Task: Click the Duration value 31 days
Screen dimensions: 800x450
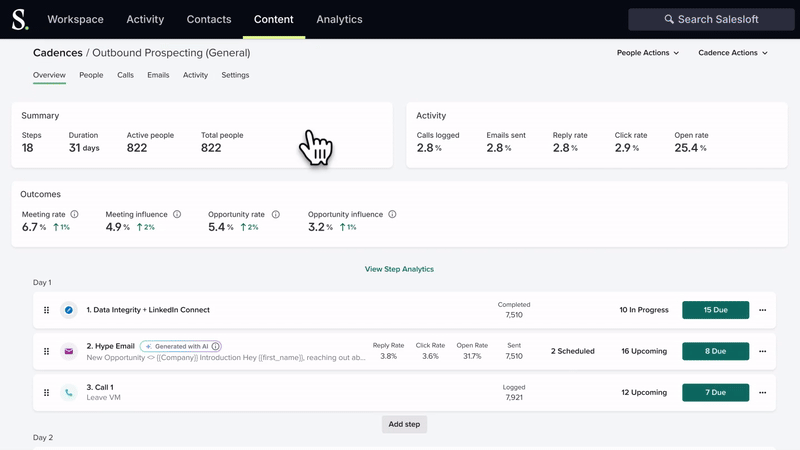Action: 84,148
